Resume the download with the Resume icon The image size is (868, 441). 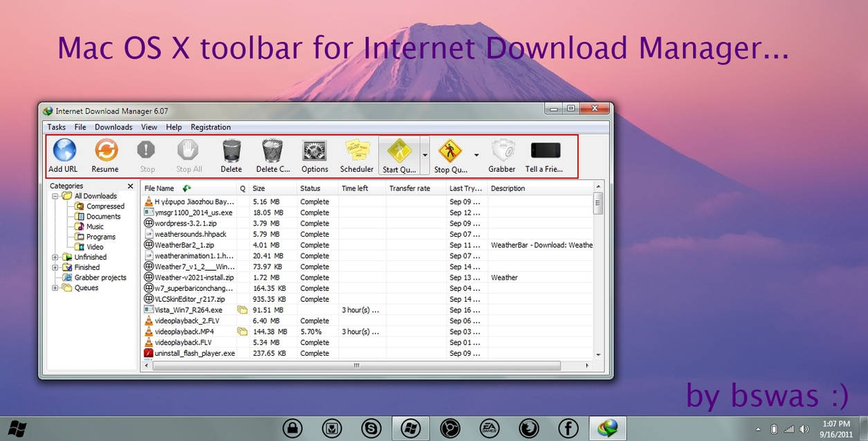coord(105,150)
